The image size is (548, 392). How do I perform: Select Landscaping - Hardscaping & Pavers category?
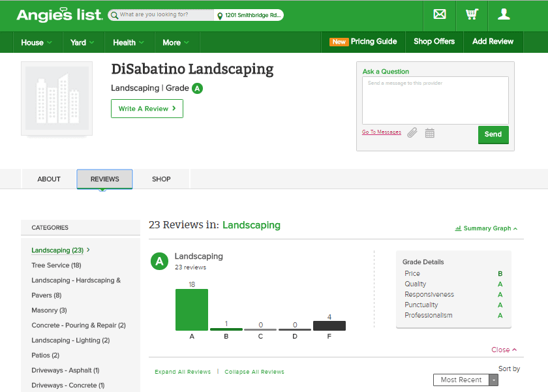(76, 288)
